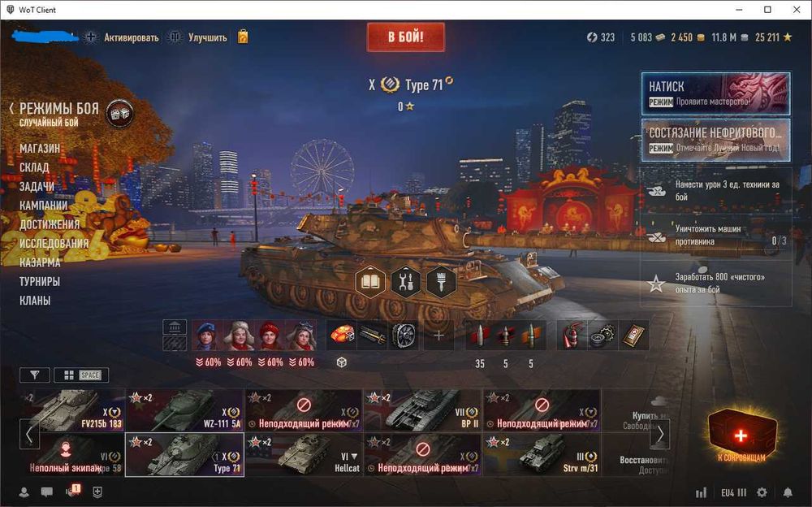812x507 pixels.
Task: Click the В БОЙ! button
Action: tap(405, 37)
